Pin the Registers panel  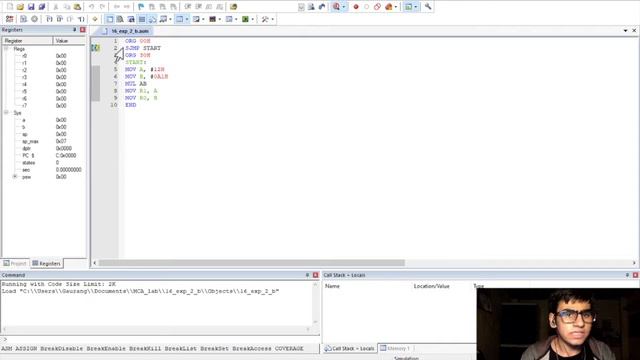point(74,30)
